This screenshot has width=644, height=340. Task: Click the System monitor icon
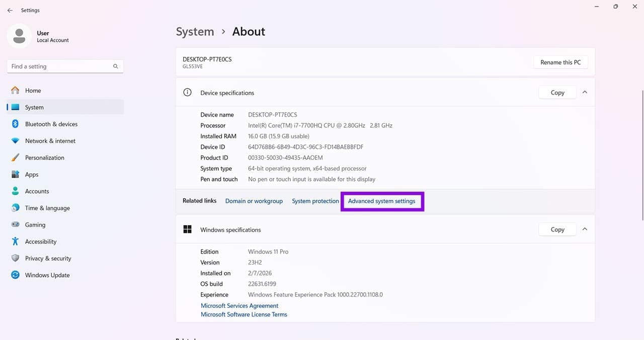point(15,107)
